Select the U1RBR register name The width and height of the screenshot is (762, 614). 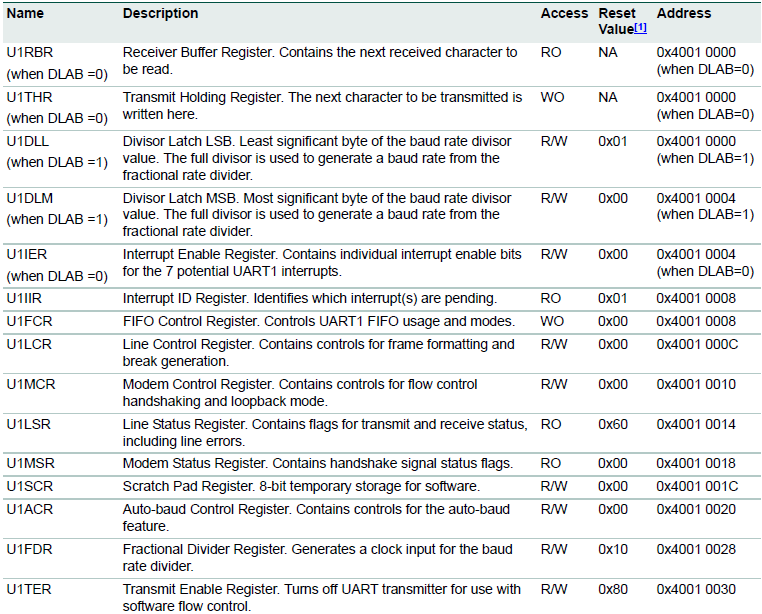point(28,53)
